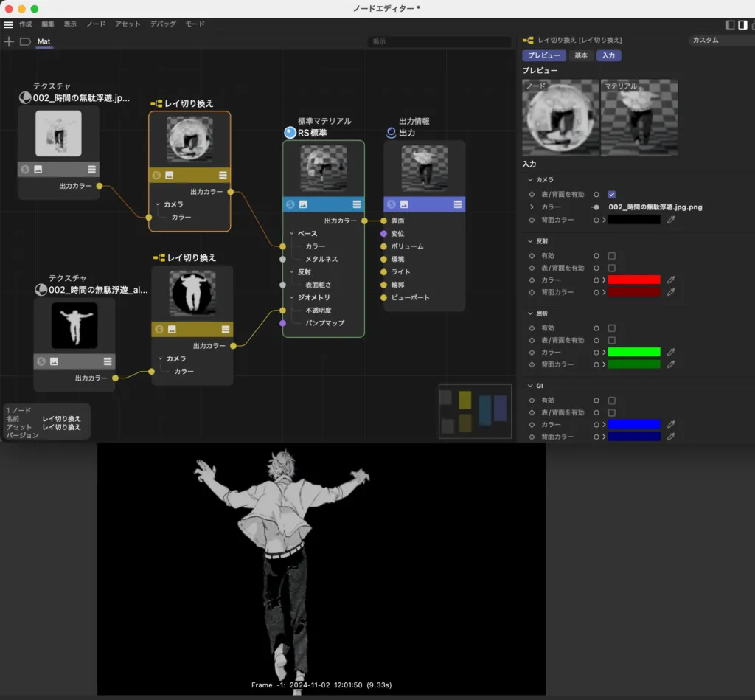Image resolution: width=755 pixels, height=700 pixels.
Task: Click the image preview icon on 出力 node
Action: (x=403, y=204)
